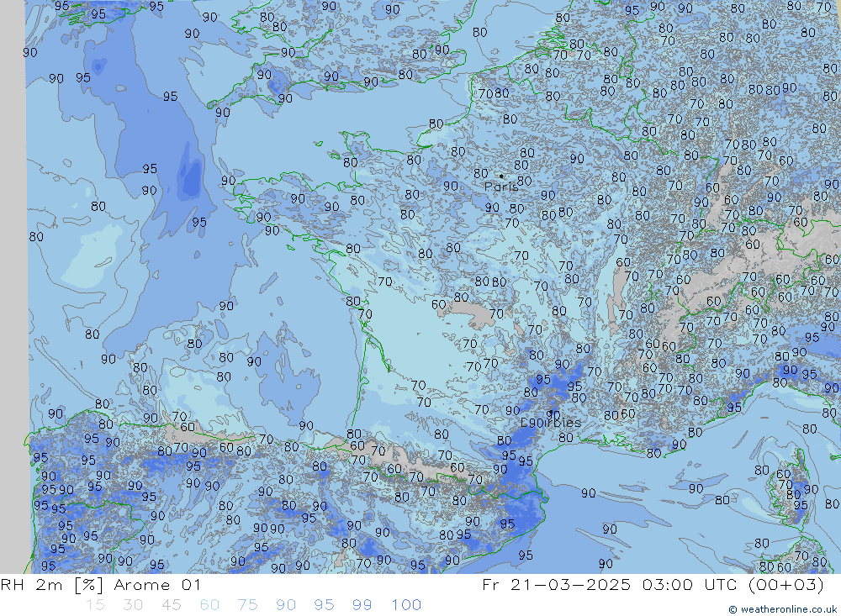Click the black Paris location dot
The width and height of the screenshot is (841, 616).
click(x=501, y=176)
